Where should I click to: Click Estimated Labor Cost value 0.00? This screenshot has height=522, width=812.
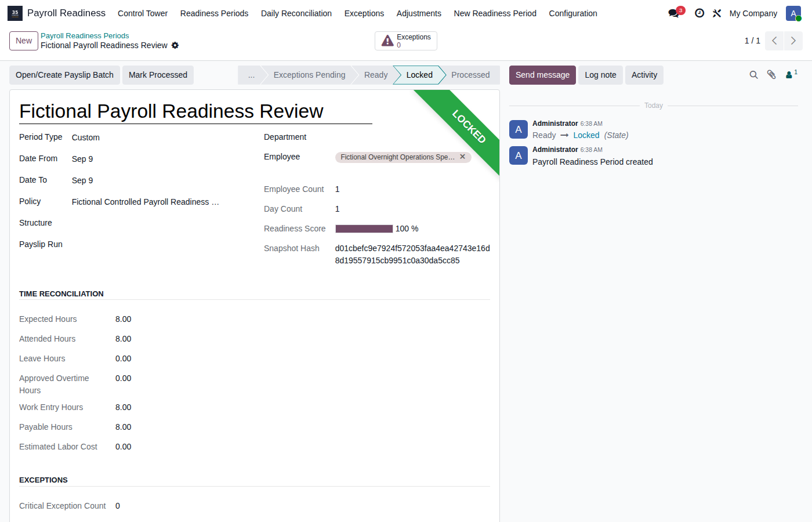(124, 447)
